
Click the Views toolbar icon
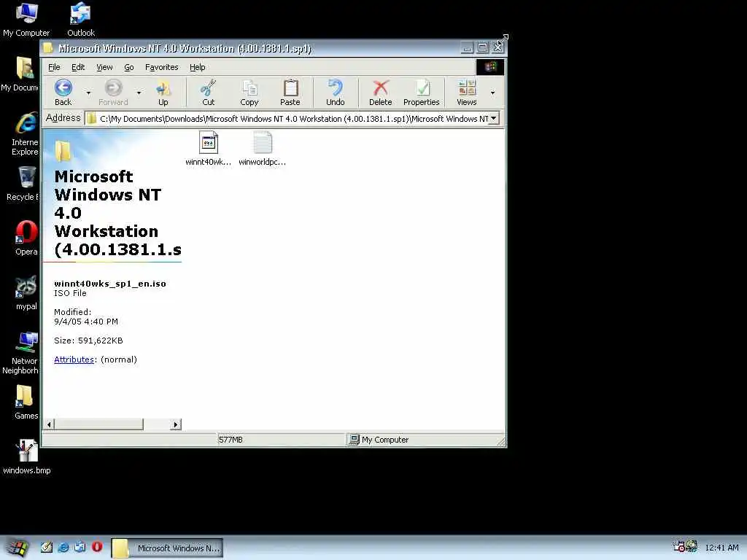[x=466, y=93]
